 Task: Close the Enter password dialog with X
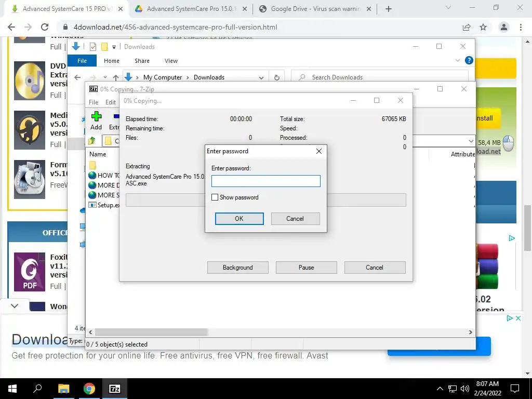click(319, 151)
